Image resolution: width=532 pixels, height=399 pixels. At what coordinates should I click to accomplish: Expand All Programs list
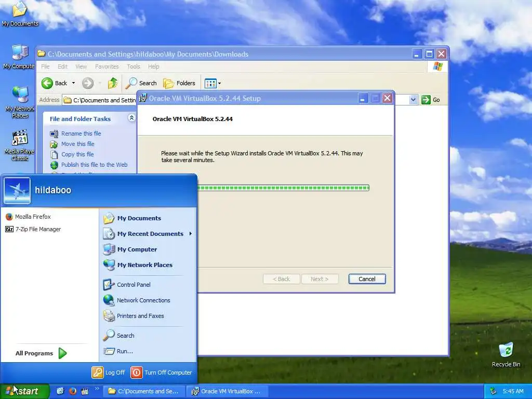point(41,353)
